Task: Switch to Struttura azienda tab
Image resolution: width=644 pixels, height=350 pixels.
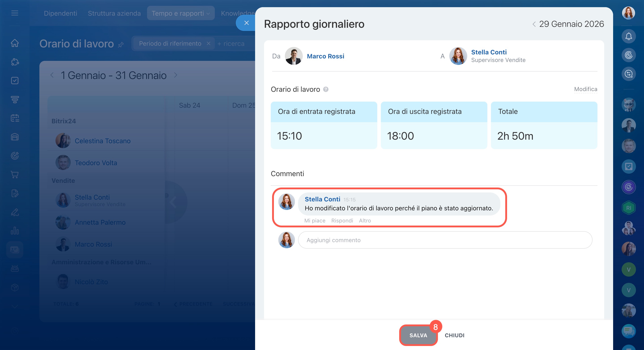Action: (x=114, y=13)
